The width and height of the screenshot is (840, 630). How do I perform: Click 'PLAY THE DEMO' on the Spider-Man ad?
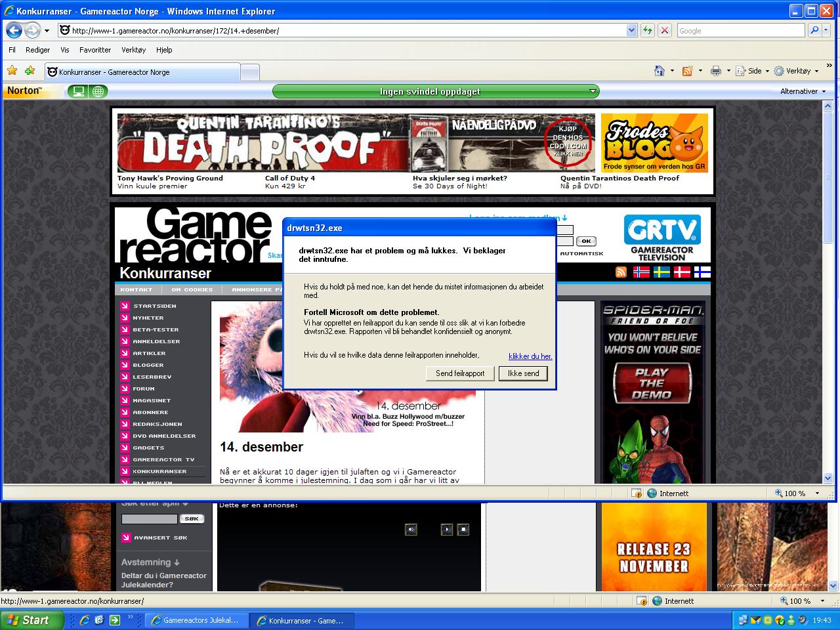click(652, 383)
